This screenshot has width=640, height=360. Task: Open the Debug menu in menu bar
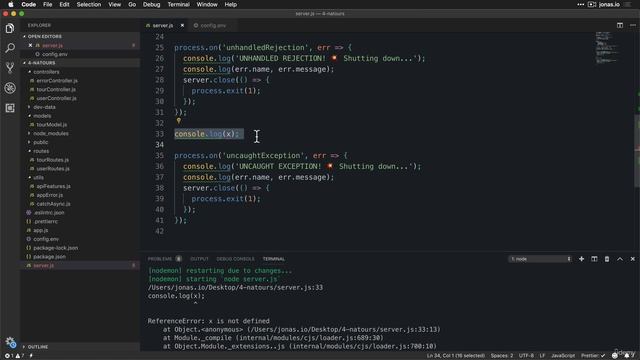tap(151, 4)
